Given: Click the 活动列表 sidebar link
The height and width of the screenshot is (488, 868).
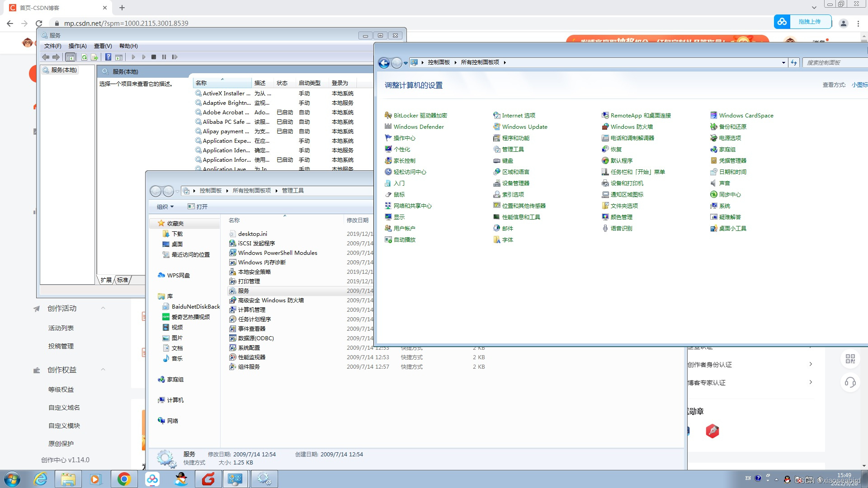Looking at the screenshot, I should [61, 328].
